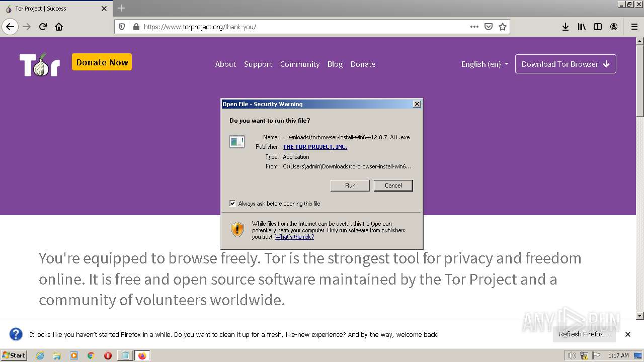
Task: Open the network tray icon
Action: click(x=584, y=355)
